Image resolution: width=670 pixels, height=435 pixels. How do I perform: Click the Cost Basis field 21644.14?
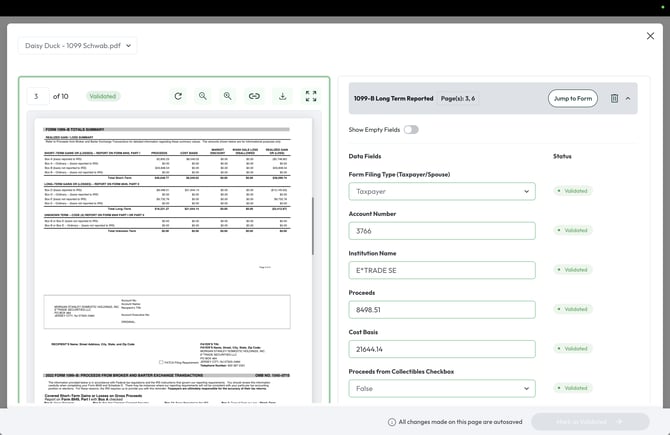coord(442,349)
